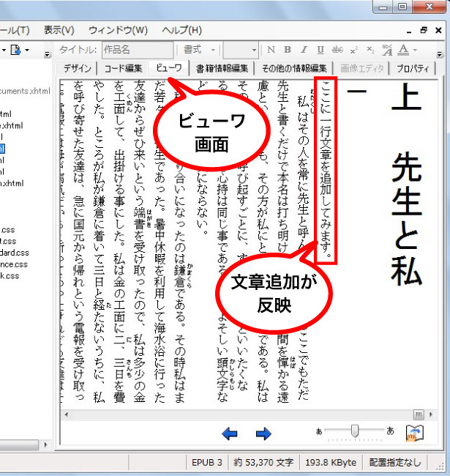Toggle Italic formatting
This screenshot has width=450, height=476.
(304, 50)
